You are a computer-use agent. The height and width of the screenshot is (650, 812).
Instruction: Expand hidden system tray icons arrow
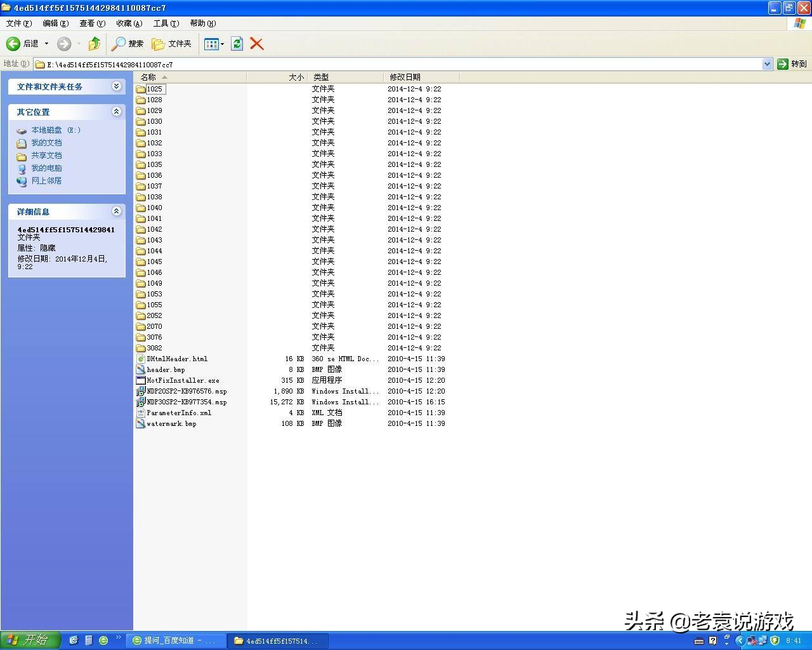tap(740, 640)
